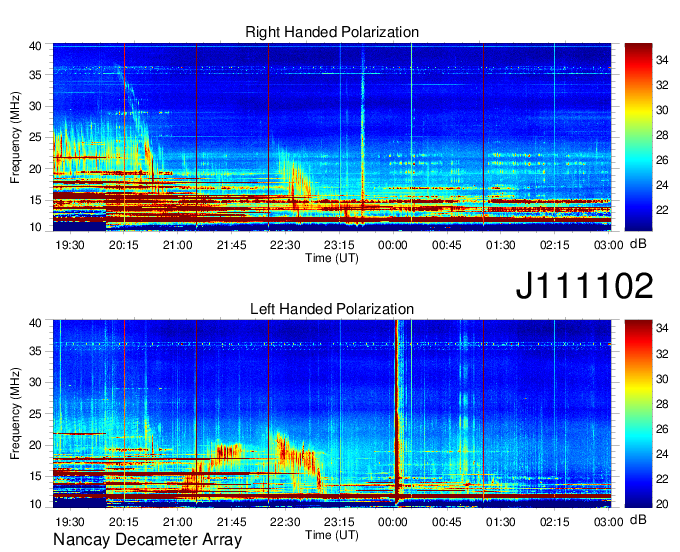Click the 32 value on the bottom color bar
Screen dimensions: 680x552
point(662,354)
